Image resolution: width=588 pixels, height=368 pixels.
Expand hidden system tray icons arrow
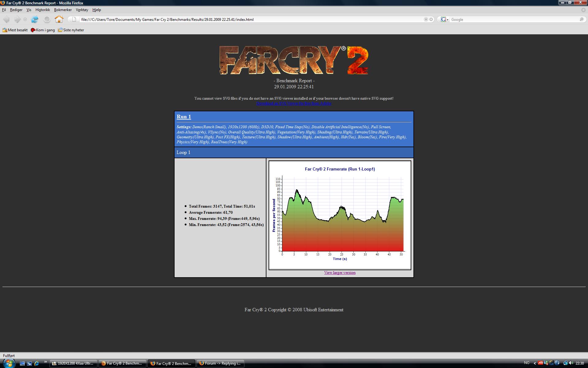[x=535, y=363]
